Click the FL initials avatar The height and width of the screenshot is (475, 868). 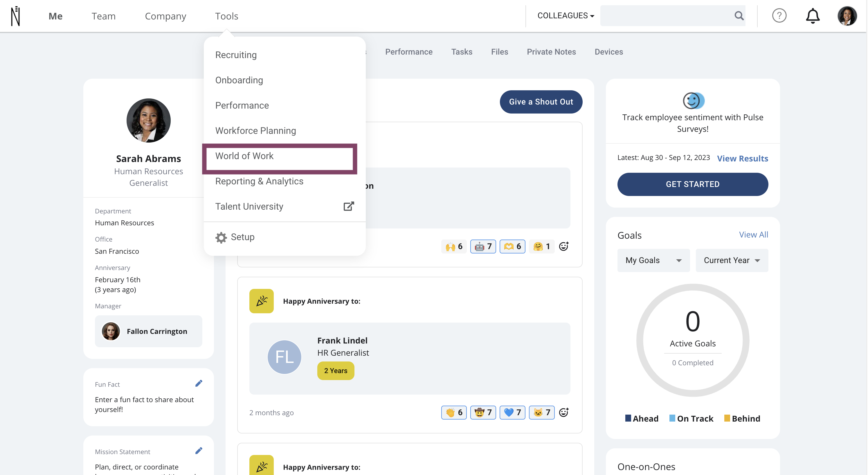[284, 357]
